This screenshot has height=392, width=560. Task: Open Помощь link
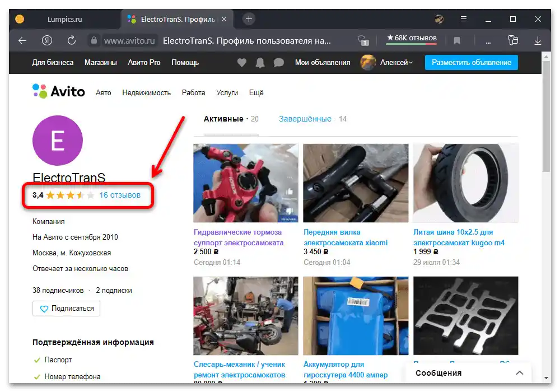(x=185, y=63)
